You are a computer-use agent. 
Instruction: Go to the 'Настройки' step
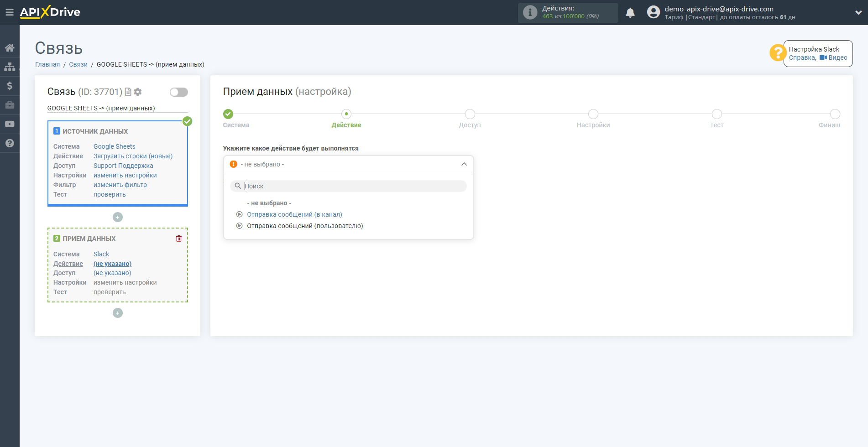pyautogui.click(x=593, y=114)
